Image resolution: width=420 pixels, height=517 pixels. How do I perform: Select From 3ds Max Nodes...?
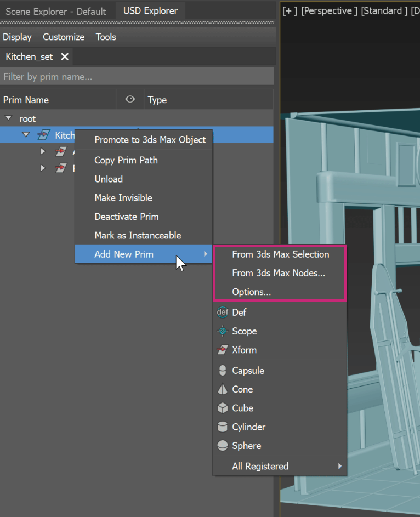tap(280, 273)
